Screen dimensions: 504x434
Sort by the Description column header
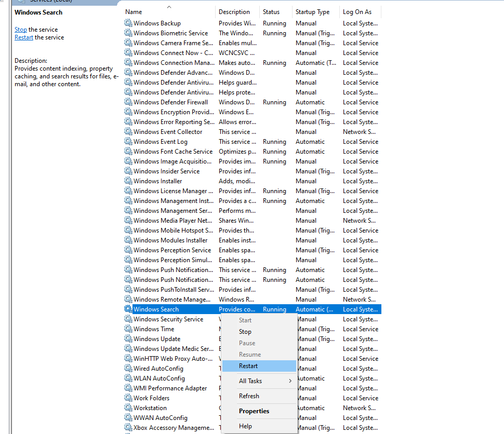pyautogui.click(x=237, y=12)
